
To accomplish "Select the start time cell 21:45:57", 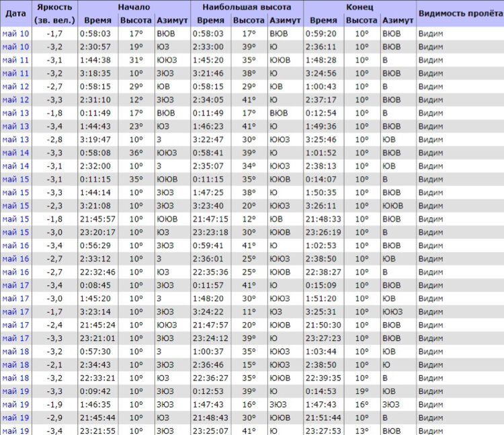I will (x=97, y=219).
